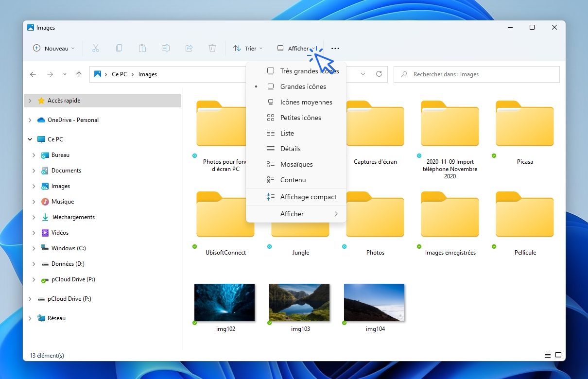Viewport: 588px width, 379px height.
Task: Open the three-dot more options menu
Action: (x=335, y=49)
